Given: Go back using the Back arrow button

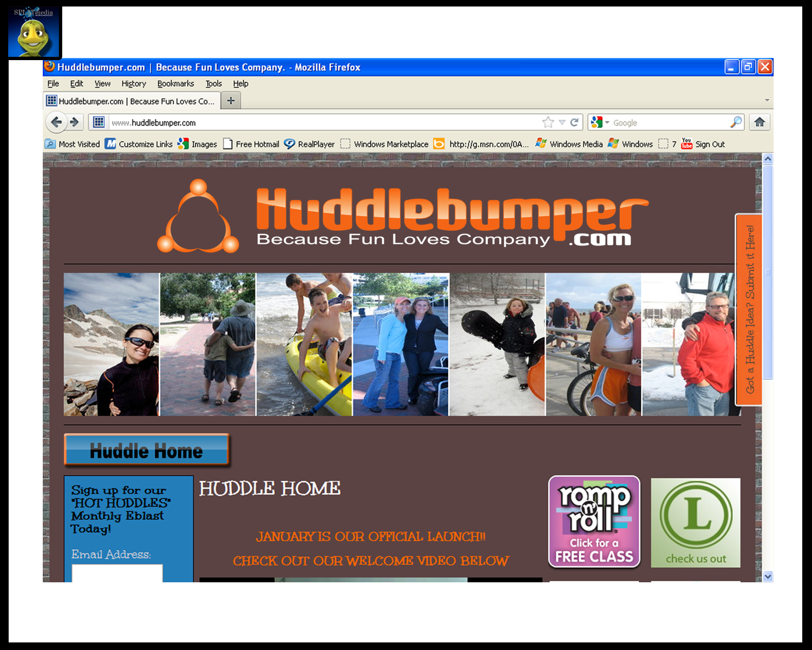Looking at the screenshot, I should click(56, 122).
